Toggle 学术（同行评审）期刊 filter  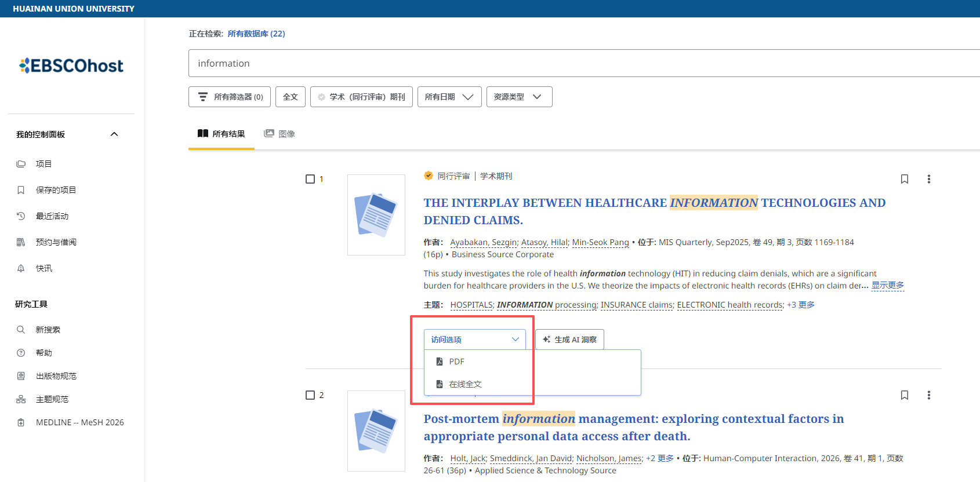pyautogui.click(x=361, y=97)
